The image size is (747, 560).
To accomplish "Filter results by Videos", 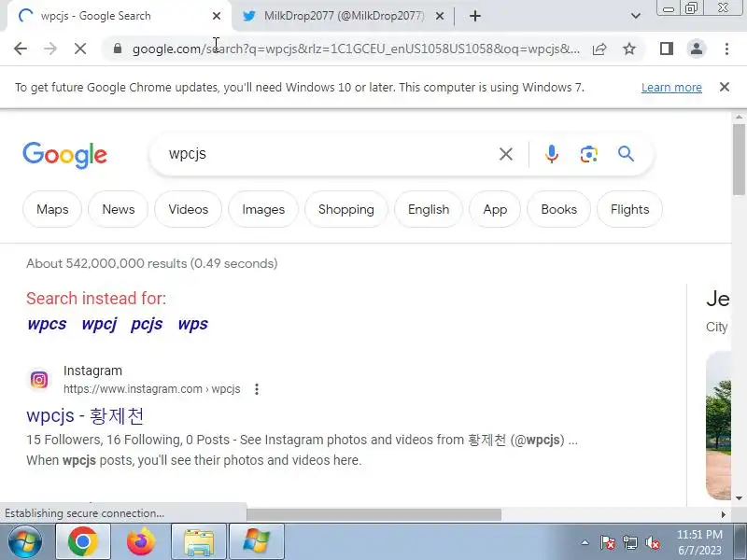I will point(189,209).
